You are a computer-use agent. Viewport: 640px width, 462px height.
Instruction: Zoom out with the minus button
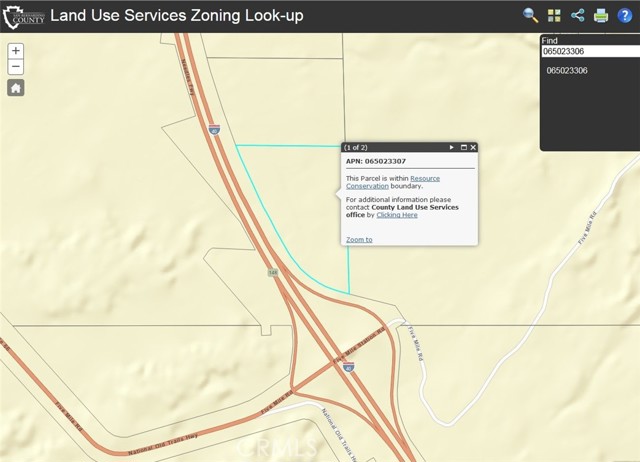pos(16,67)
